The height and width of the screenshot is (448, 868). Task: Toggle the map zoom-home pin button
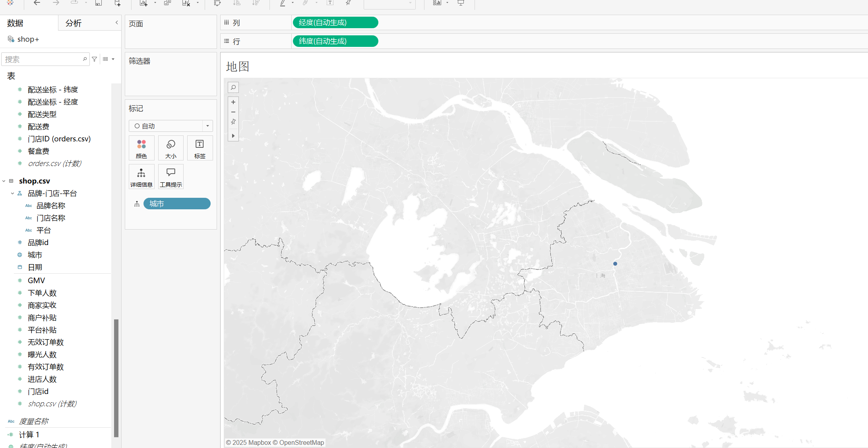(233, 122)
